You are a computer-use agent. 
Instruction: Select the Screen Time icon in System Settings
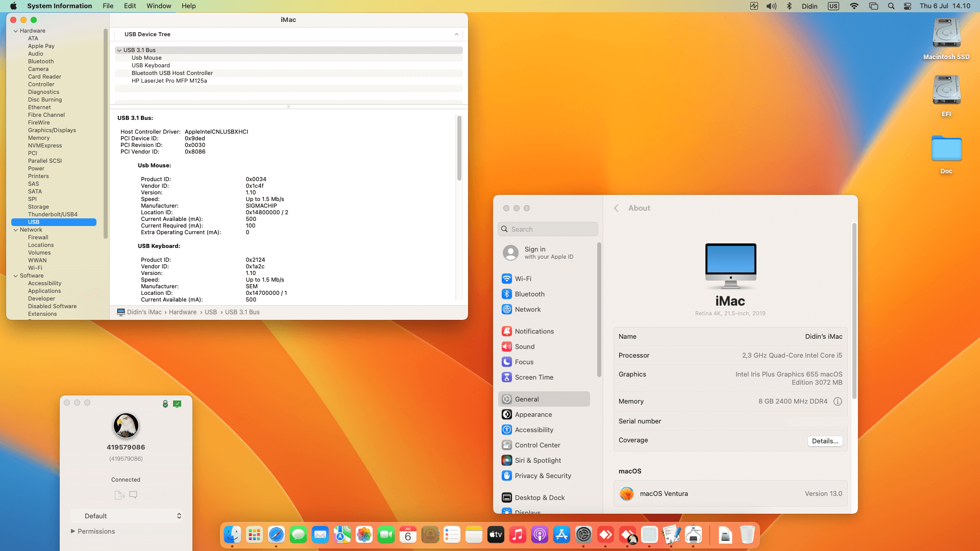(x=506, y=377)
